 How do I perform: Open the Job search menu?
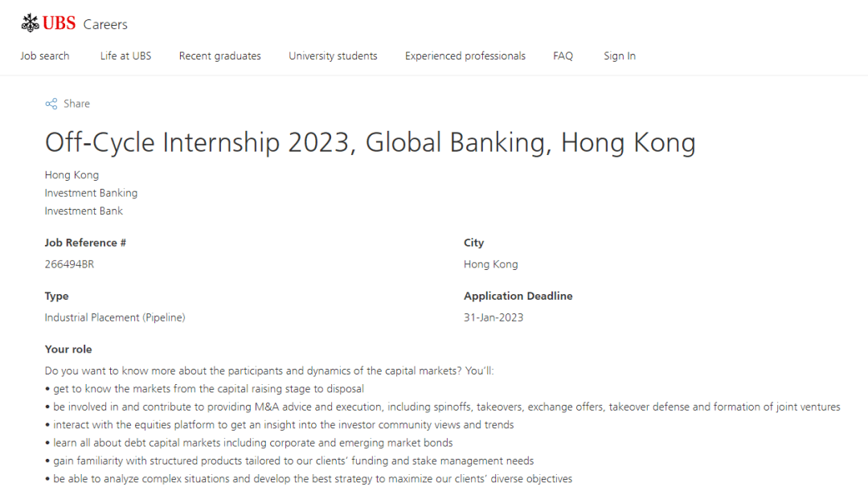point(44,55)
